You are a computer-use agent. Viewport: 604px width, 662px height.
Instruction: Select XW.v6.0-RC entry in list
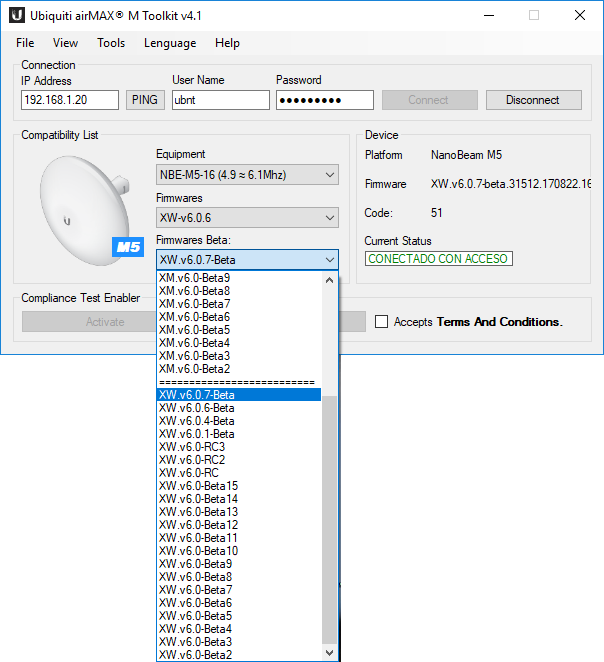point(239,473)
